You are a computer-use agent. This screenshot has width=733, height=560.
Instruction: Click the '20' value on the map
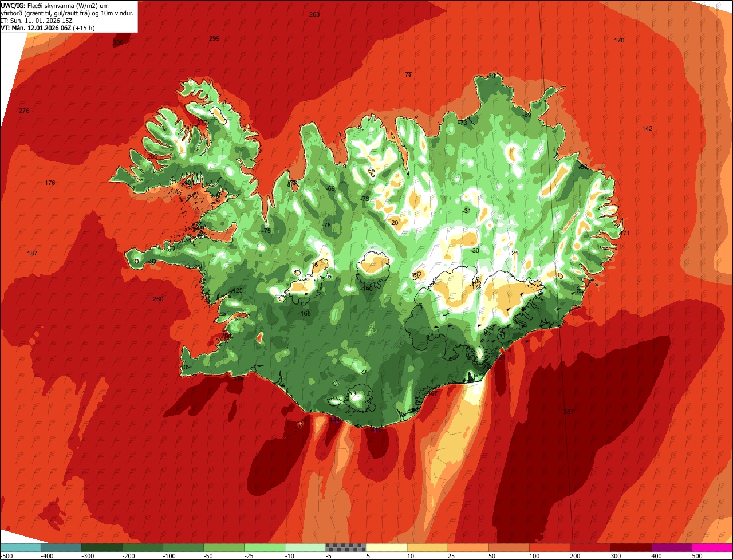tap(395, 223)
